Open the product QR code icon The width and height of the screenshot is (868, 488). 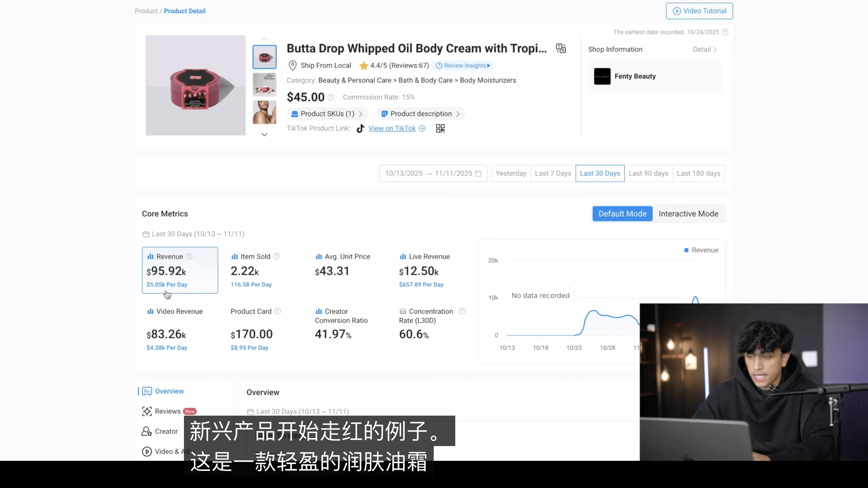pyautogui.click(x=440, y=128)
